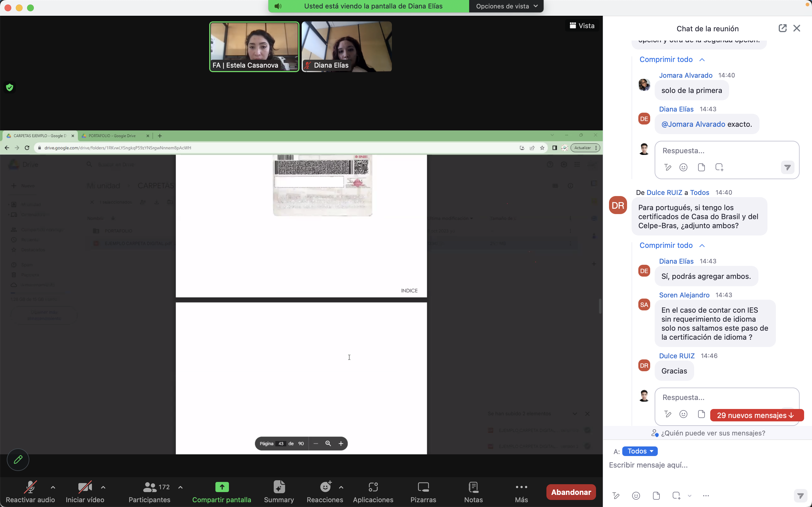Open the Vista layout menu
The width and height of the screenshot is (812, 507).
coord(582,25)
